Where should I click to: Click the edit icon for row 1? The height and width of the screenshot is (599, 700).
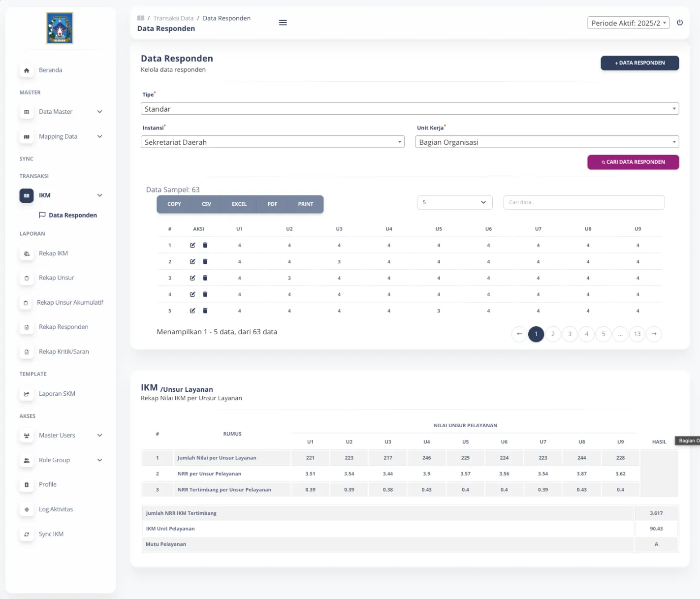click(x=192, y=245)
